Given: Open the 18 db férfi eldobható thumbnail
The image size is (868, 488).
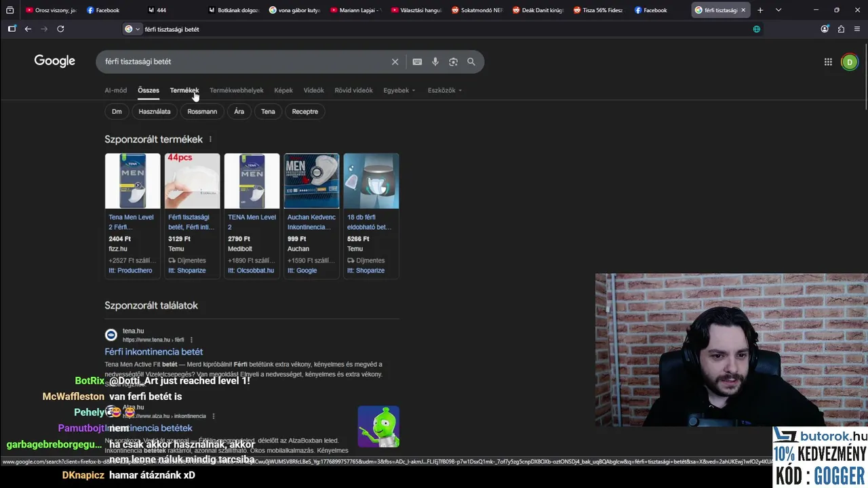Looking at the screenshot, I should click(x=371, y=181).
